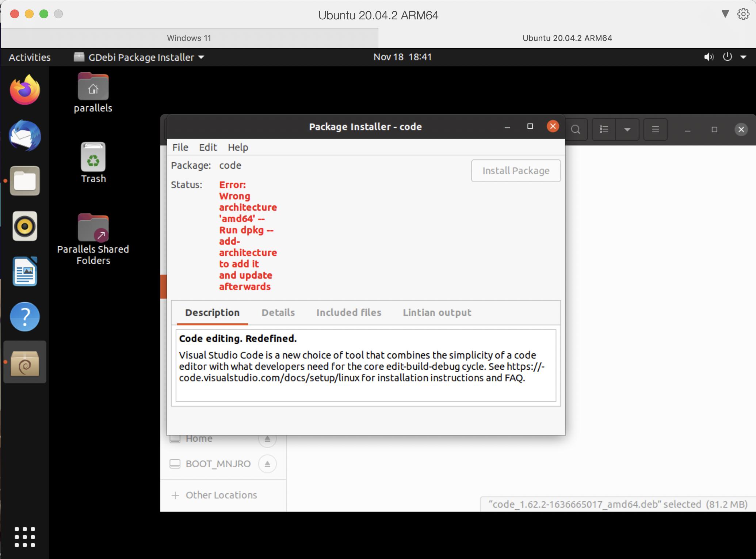
Task: Open Rhythmbox music player icon
Action: pyautogui.click(x=25, y=226)
